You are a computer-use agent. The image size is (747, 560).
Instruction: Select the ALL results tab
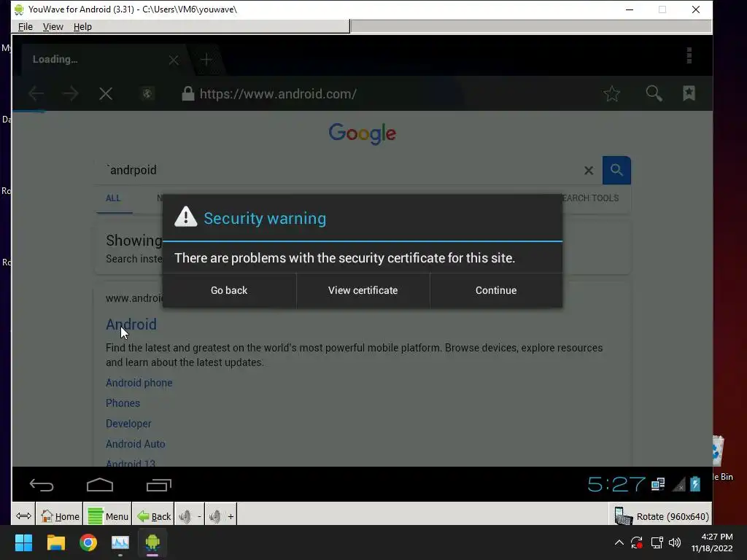[113, 198]
